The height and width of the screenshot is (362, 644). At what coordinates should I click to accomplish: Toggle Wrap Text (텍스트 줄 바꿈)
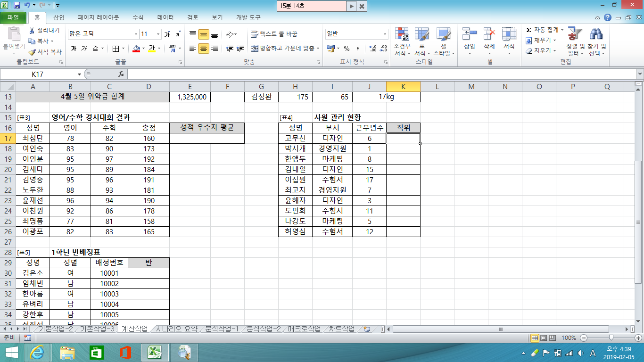[x=274, y=34]
